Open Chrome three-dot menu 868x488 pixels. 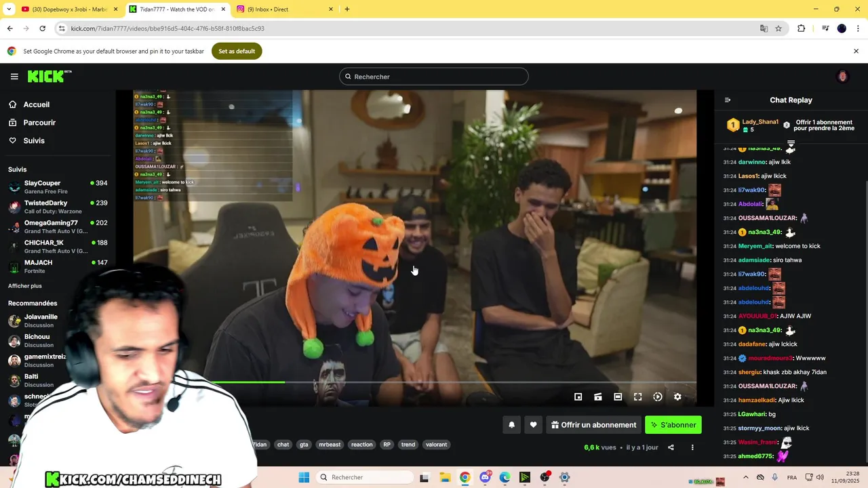click(x=858, y=28)
